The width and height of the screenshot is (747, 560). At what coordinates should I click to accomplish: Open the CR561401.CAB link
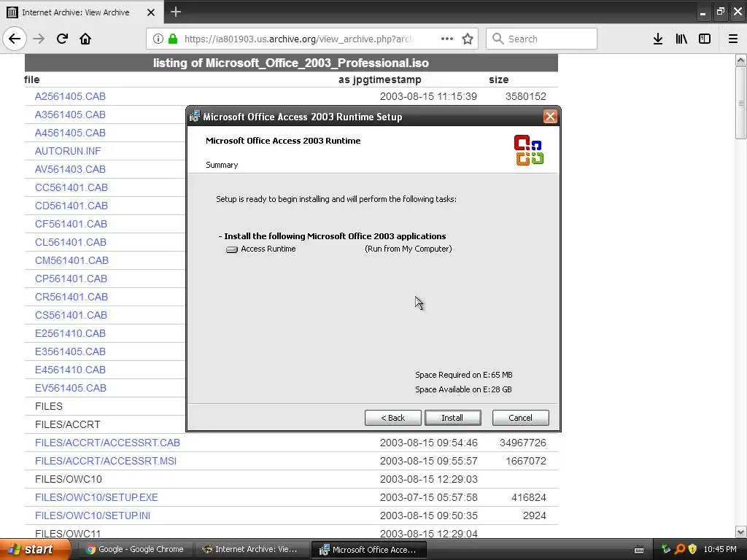[71, 297]
